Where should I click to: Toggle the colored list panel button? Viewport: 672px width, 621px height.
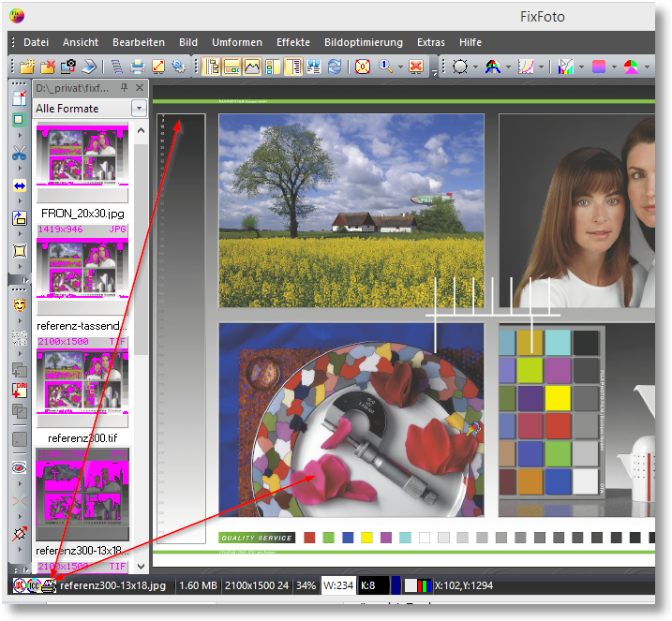click(x=273, y=67)
